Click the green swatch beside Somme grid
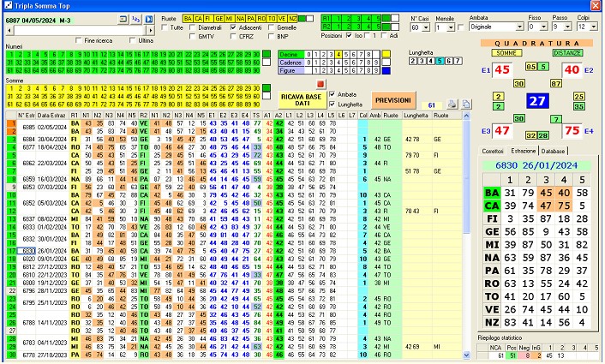605x364 pixels. click(267, 88)
